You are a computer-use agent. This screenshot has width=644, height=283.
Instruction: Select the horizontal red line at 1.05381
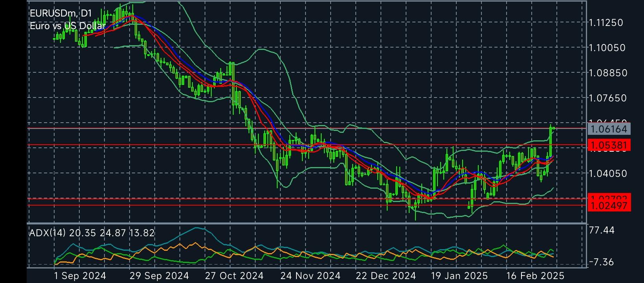coord(306,145)
